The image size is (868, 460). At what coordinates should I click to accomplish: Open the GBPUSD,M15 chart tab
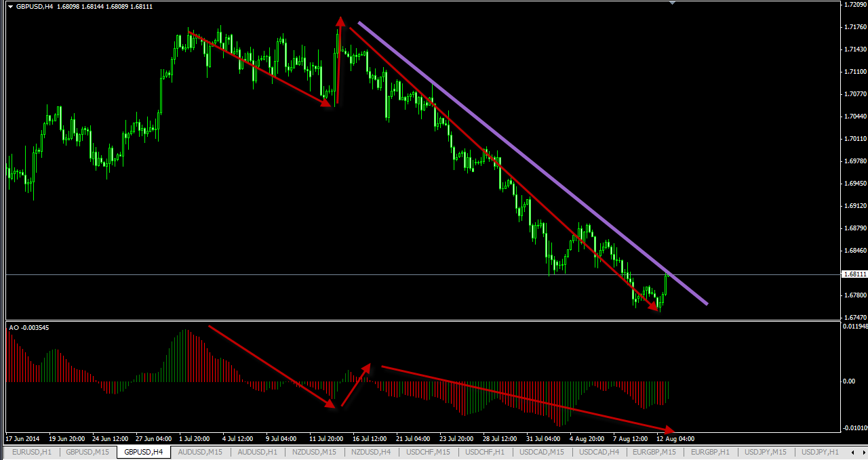87,452
